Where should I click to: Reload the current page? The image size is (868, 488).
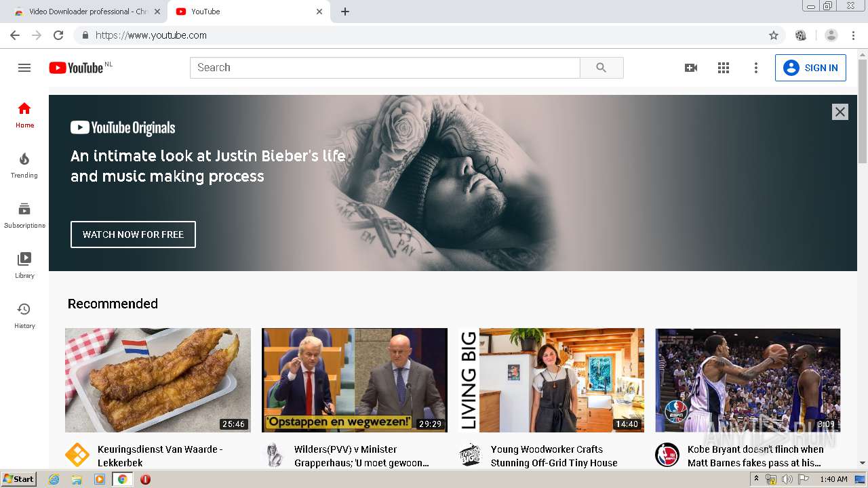(58, 35)
